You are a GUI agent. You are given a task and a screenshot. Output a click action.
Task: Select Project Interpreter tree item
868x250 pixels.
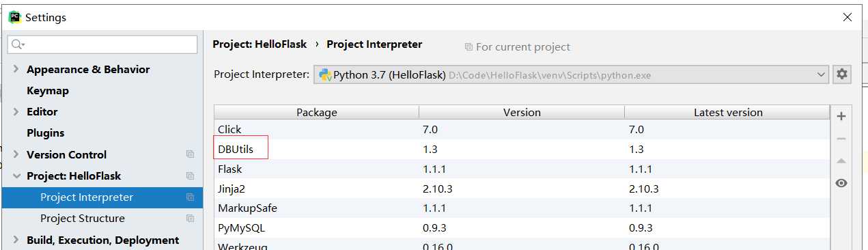[102, 197]
